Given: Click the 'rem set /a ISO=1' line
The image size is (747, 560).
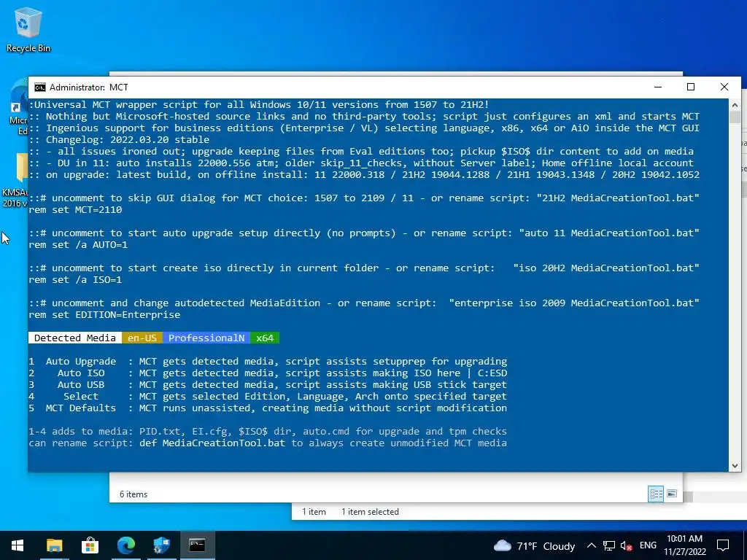Looking at the screenshot, I should tap(75, 279).
